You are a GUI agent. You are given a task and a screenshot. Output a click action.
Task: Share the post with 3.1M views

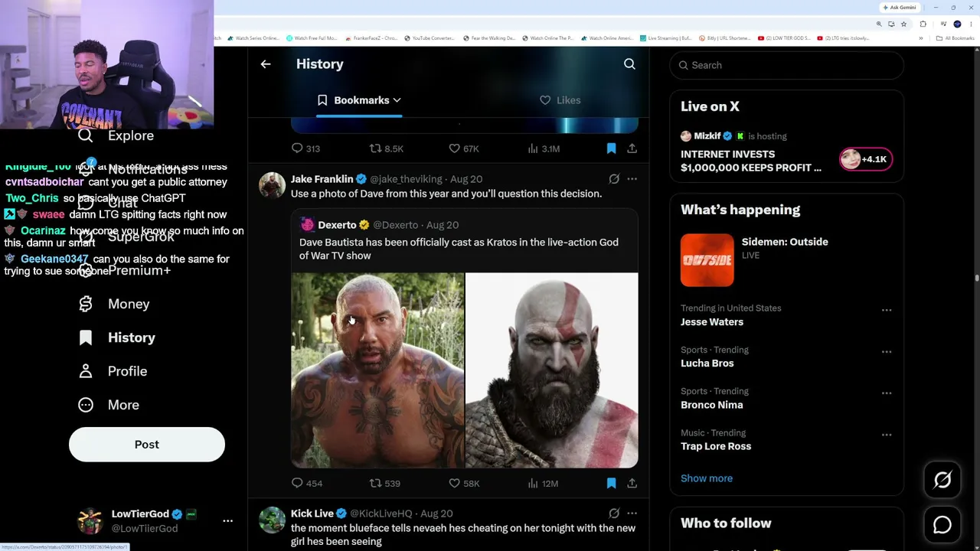632,148
